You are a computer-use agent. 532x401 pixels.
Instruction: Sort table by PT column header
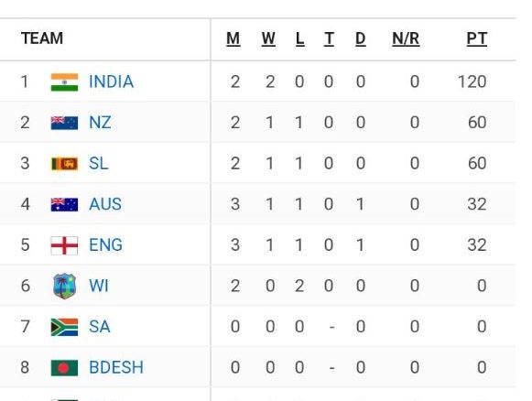point(477,38)
